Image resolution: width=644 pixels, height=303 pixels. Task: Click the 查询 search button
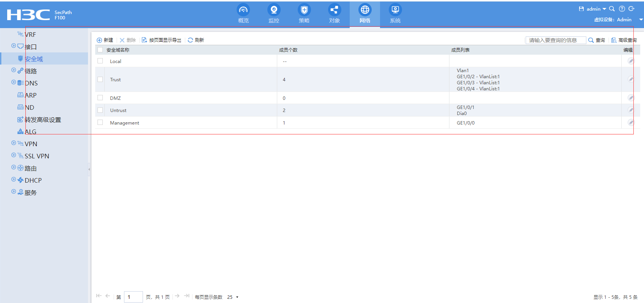click(x=597, y=40)
